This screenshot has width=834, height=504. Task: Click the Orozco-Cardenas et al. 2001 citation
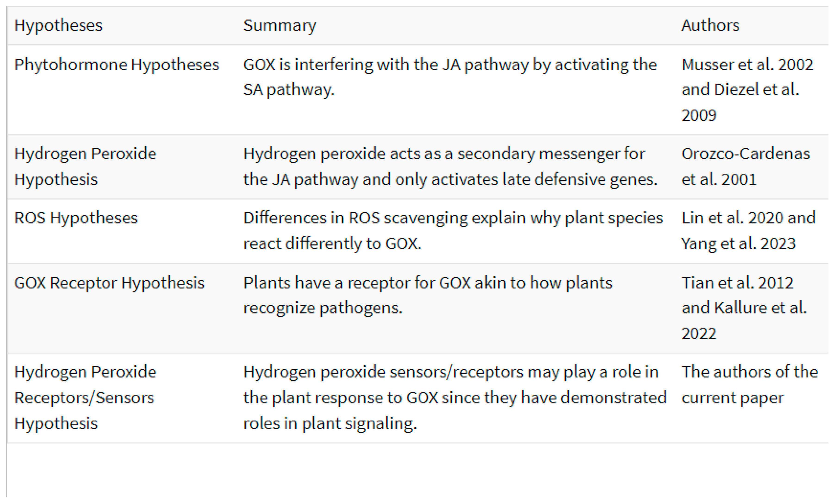746,166
